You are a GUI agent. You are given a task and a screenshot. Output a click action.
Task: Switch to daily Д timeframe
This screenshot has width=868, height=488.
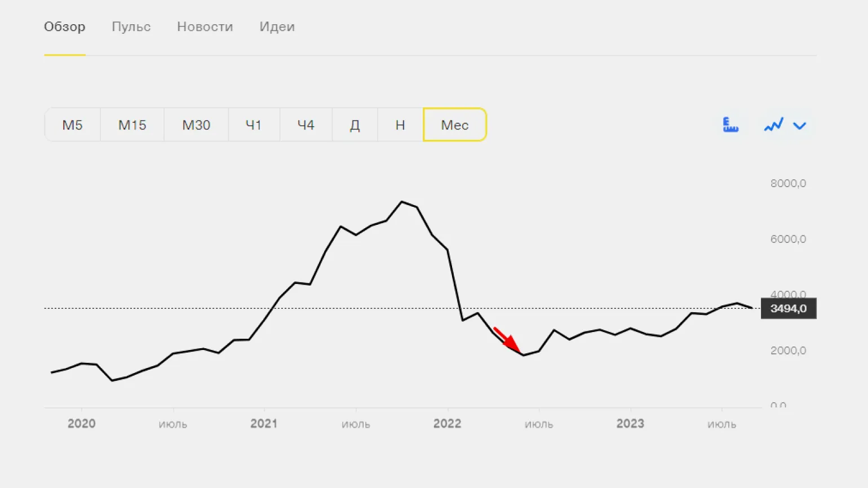(x=355, y=125)
